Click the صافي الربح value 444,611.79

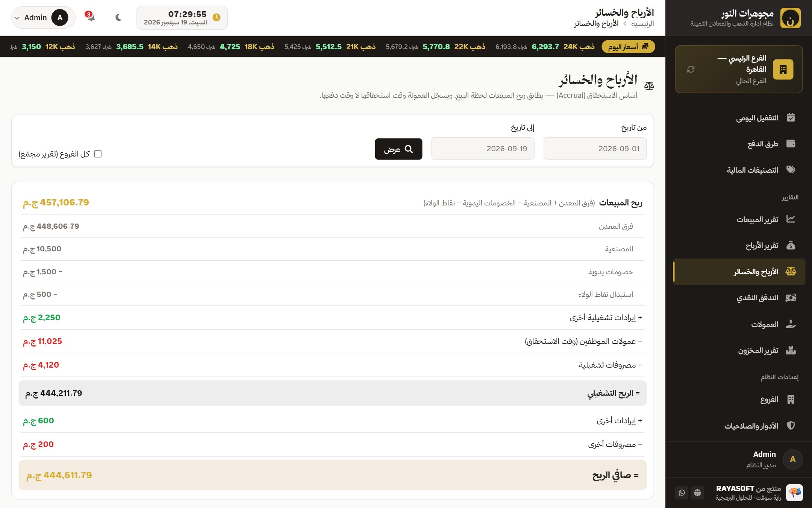59,475
